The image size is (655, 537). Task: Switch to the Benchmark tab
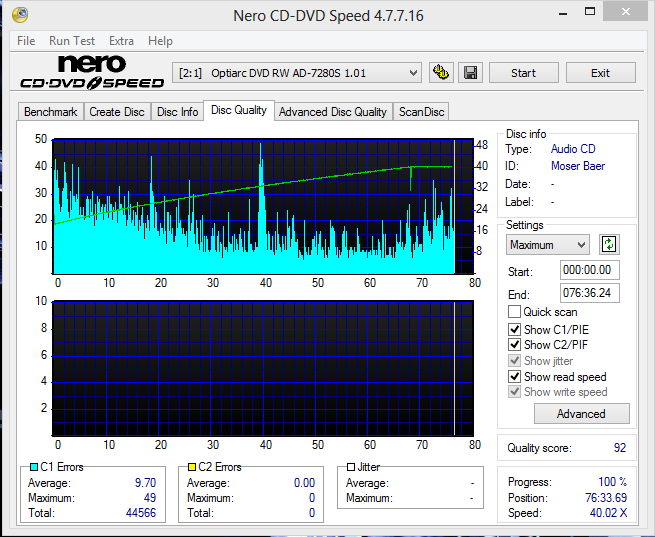point(51,112)
